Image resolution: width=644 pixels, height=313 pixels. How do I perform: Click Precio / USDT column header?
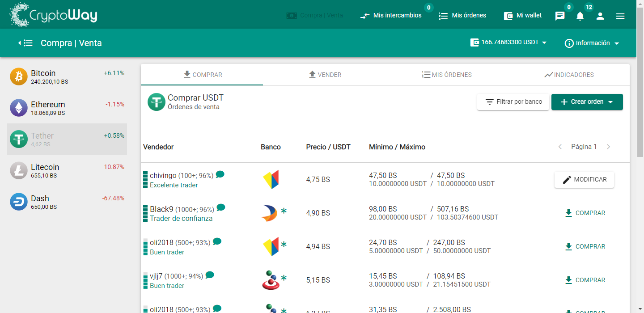[328, 147]
